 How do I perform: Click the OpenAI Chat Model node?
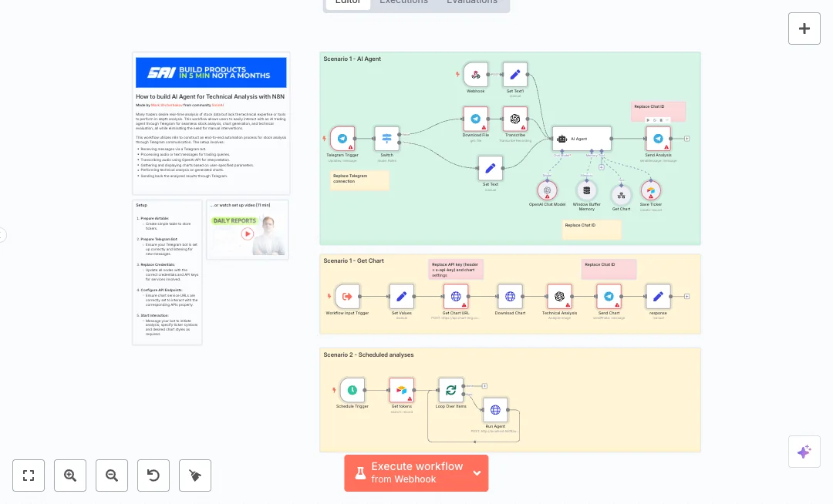(547, 190)
